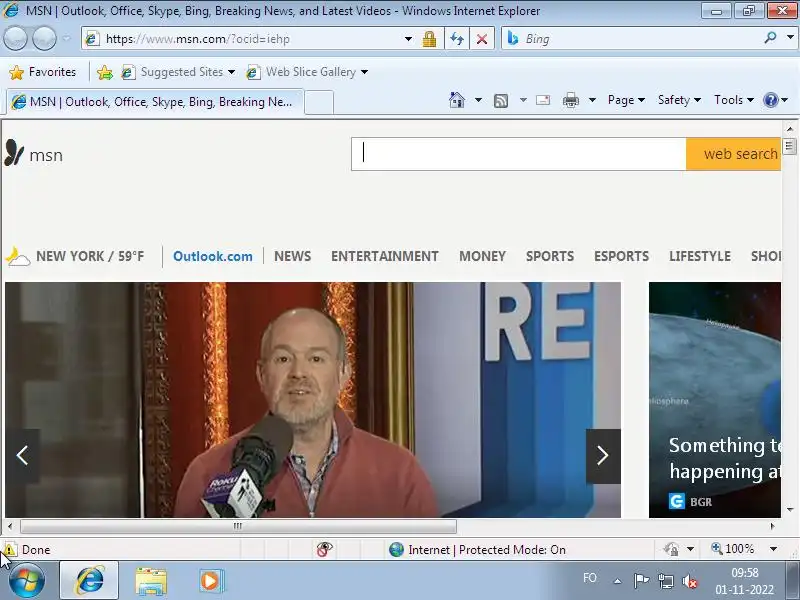Refresh the page with the refresh icon
The image size is (800, 600).
click(457, 39)
